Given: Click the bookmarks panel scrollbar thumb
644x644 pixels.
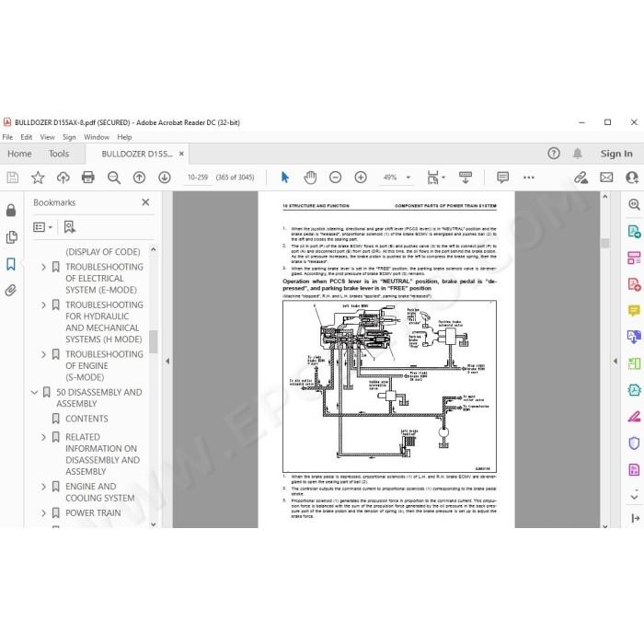Looking at the screenshot, I should (154, 341).
